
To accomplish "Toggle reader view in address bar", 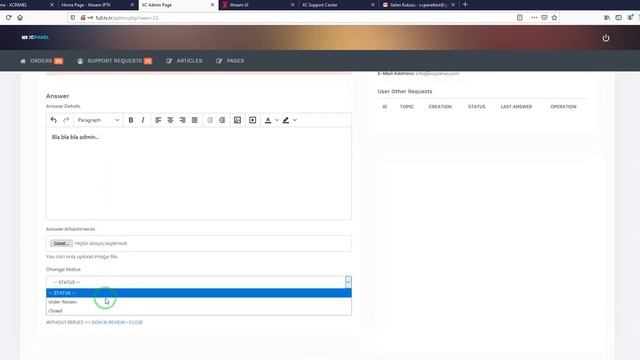I will tap(520, 18).
